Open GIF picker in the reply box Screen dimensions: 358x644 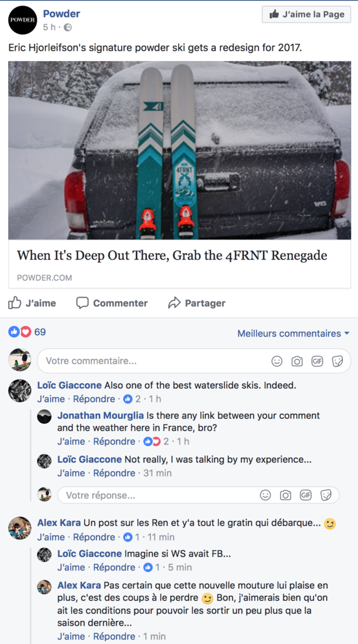[305, 495]
